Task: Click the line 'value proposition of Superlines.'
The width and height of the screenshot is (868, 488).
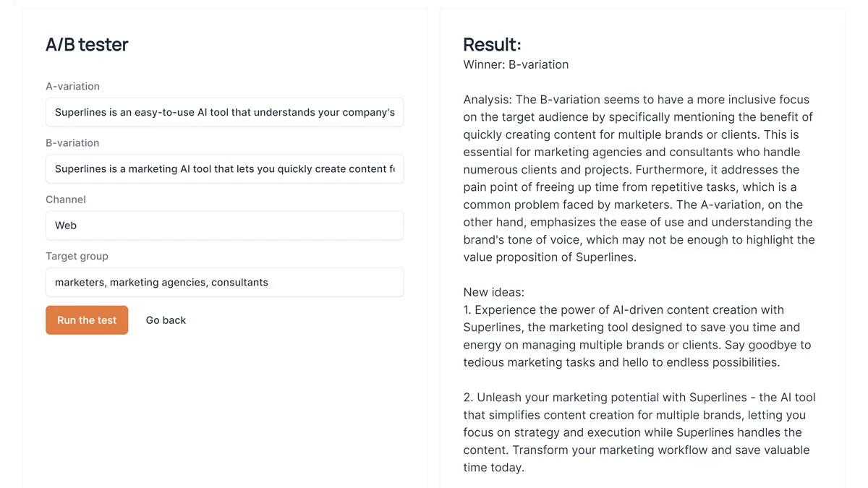Action: pos(550,257)
